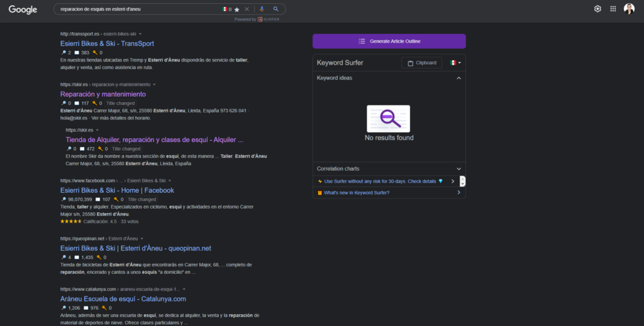Click the https://www.catalunya.com breadcrumb URL
Image resolution: width=644 pixels, height=326 pixels.
pyautogui.click(x=88, y=289)
